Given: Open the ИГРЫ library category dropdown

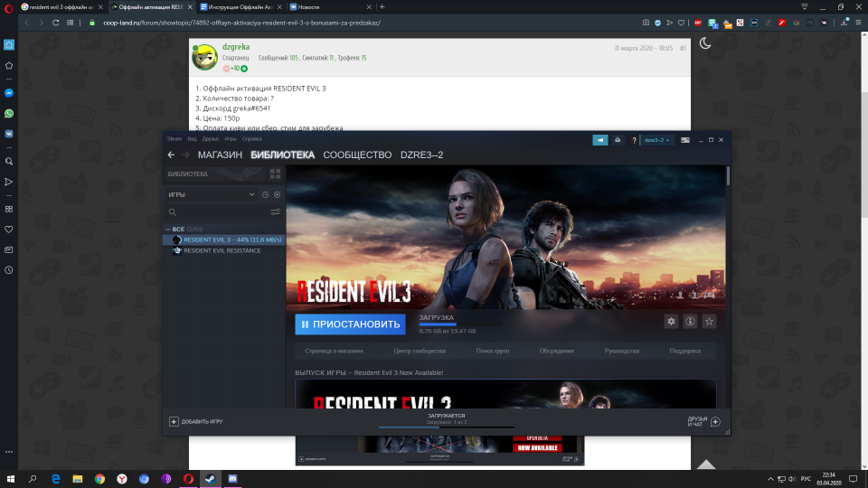Looking at the screenshot, I should (x=212, y=195).
